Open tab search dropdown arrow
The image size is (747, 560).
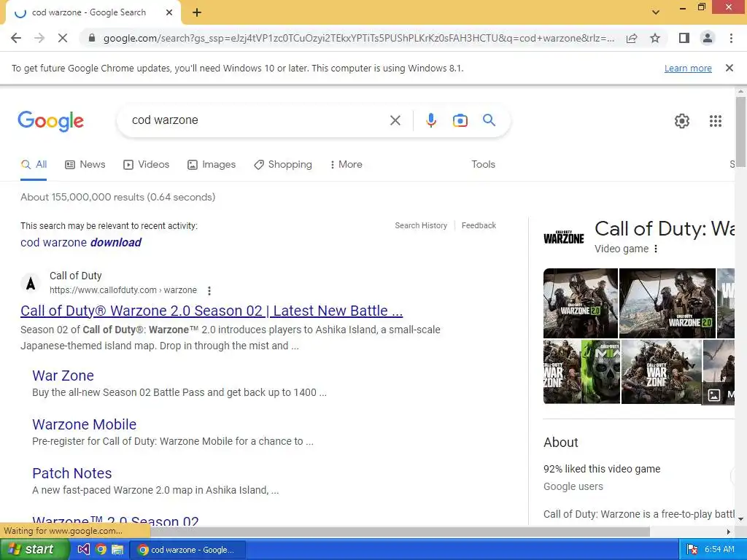coord(656,12)
